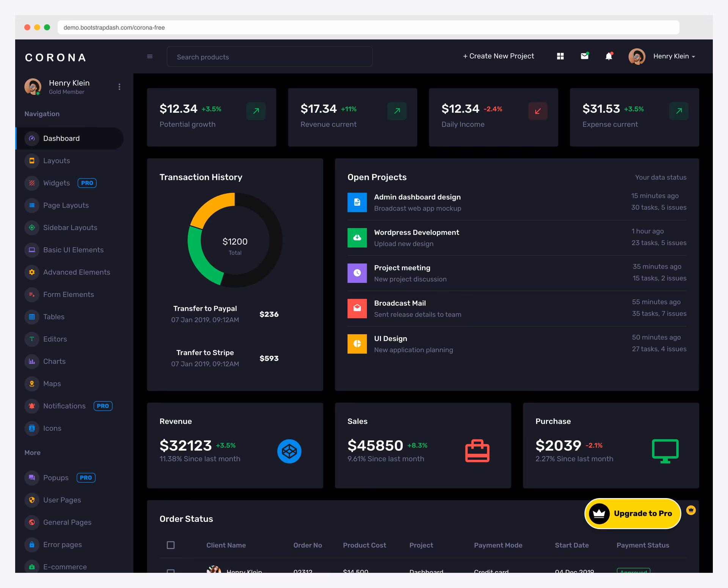Open Charts in the sidebar
Screen dimensions: 728x588
pos(70,362)
